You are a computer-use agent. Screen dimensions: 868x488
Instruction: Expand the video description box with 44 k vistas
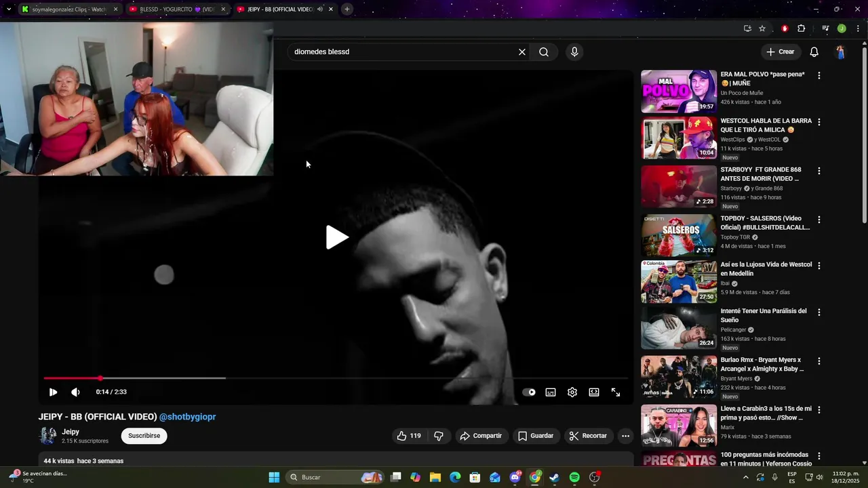(336, 460)
